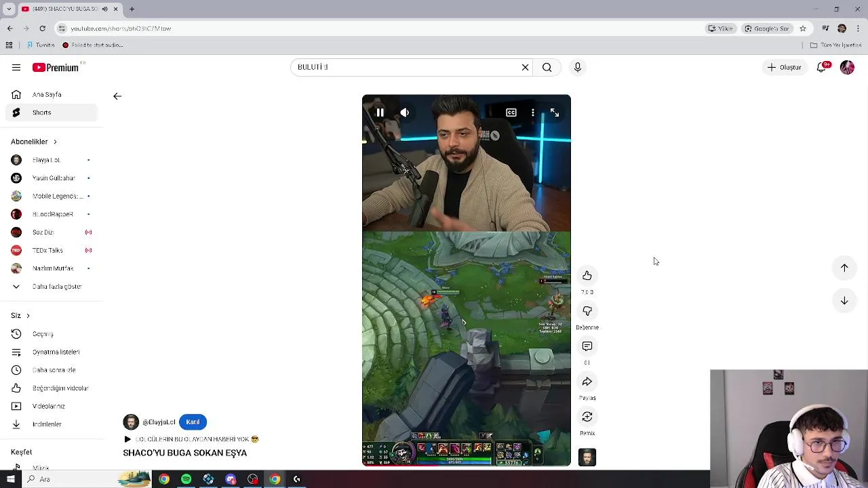Run the search with magnifier button
Image resolution: width=868 pixels, height=488 pixels.
click(547, 67)
